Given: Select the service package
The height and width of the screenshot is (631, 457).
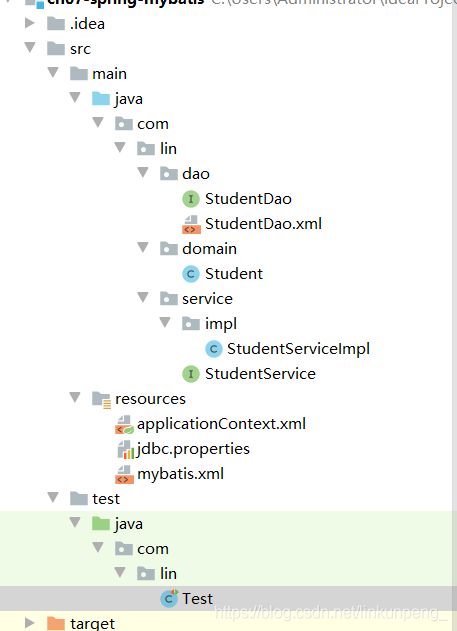Looking at the screenshot, I should tap(207, 299).
